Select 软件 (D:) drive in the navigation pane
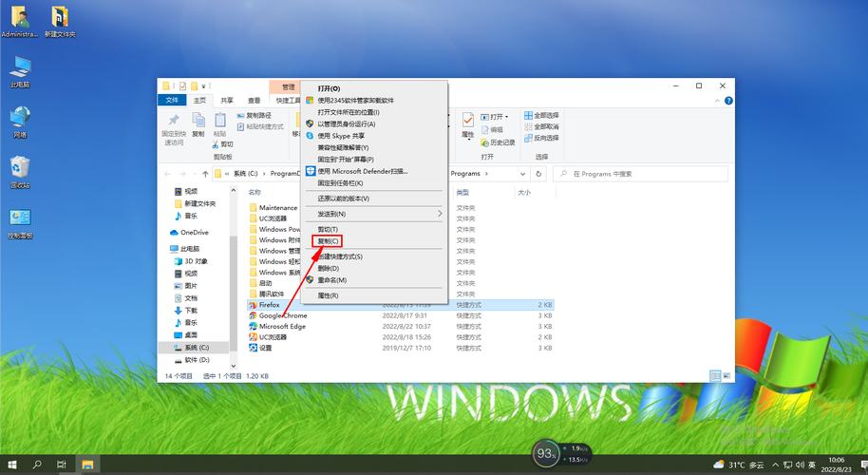The height and width of the screenshot is (475, 868). coord(192,360)
